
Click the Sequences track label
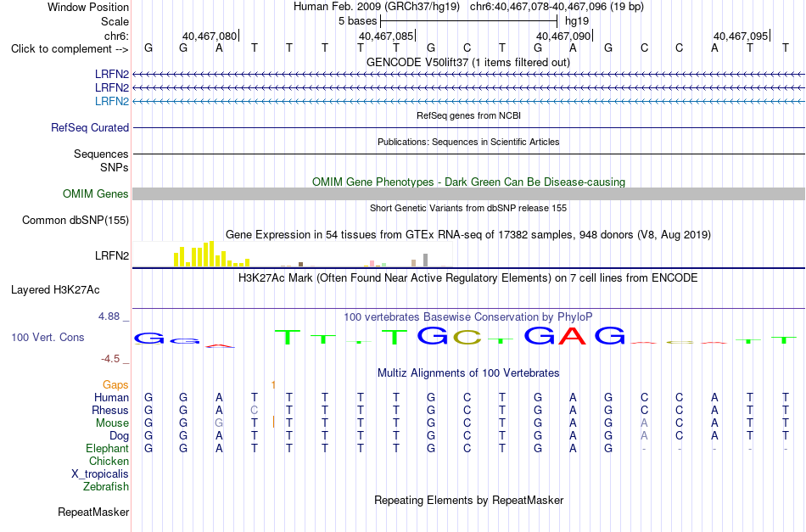tap(101, 154)
